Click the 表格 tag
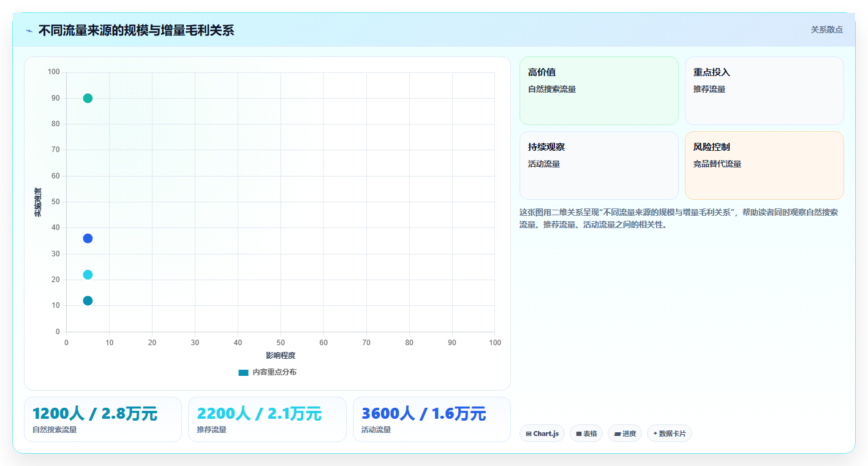868x466 pixels. (586, 434)
